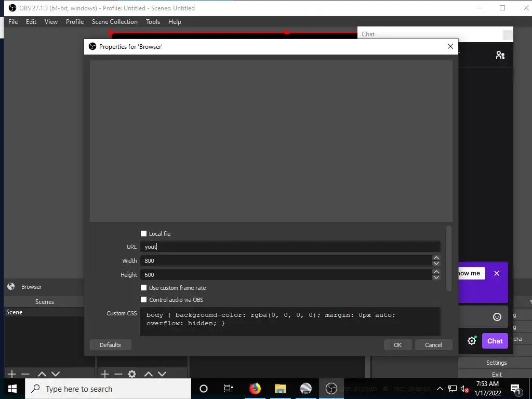Click the OBS Exit button
Image resolution: width=532 pixels, height=399 pixels.
tap(496, 374)
